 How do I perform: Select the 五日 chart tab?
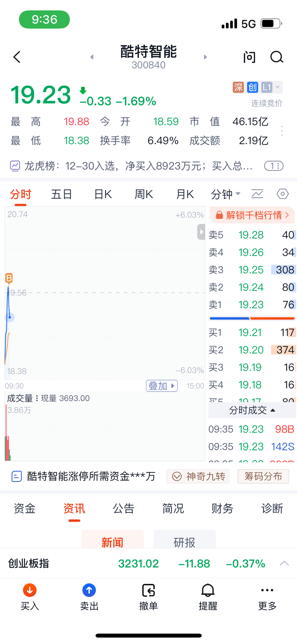[x=61, y=194]
